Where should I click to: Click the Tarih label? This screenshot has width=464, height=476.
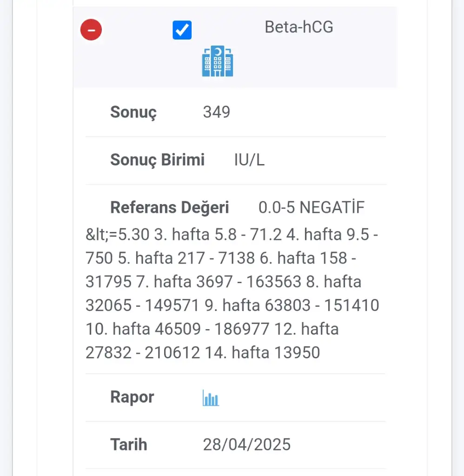[x=128, y=445]
